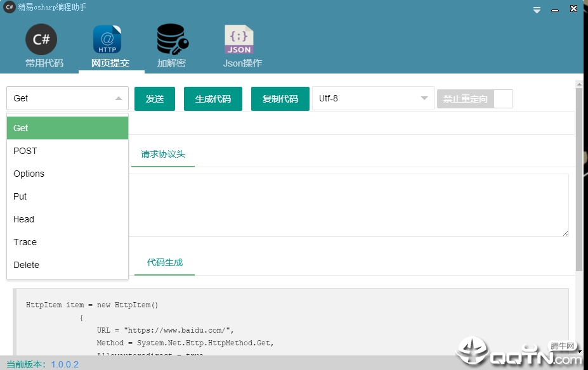Click the 发送 send button
This screenshot has height=370, width=588.
(x=155, y=99)
